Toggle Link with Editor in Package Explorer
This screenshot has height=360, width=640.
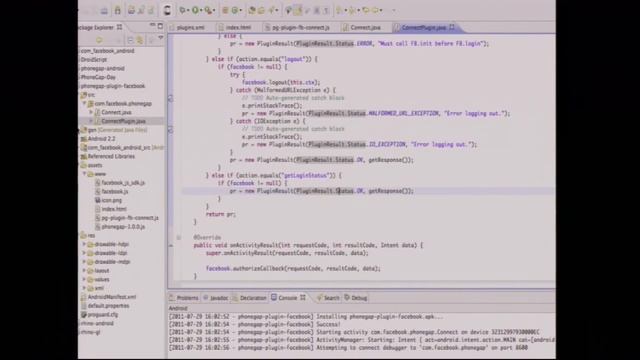[140, 40]
